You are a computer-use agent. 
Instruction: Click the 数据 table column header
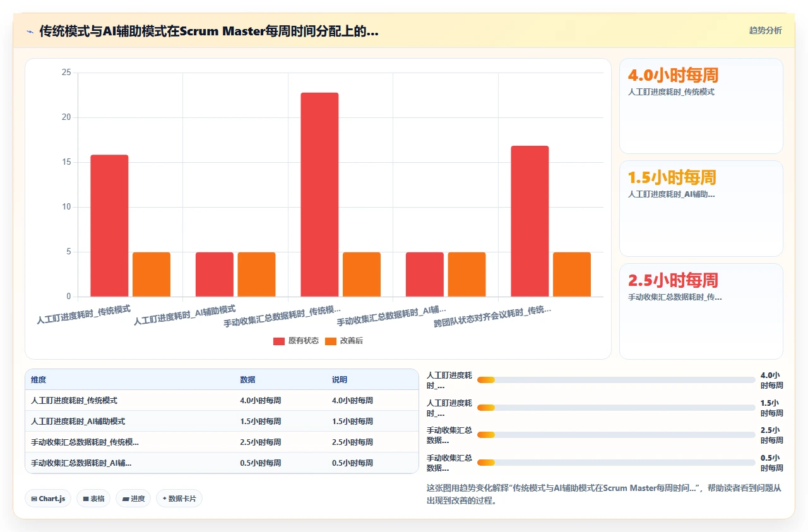(247, 380)
